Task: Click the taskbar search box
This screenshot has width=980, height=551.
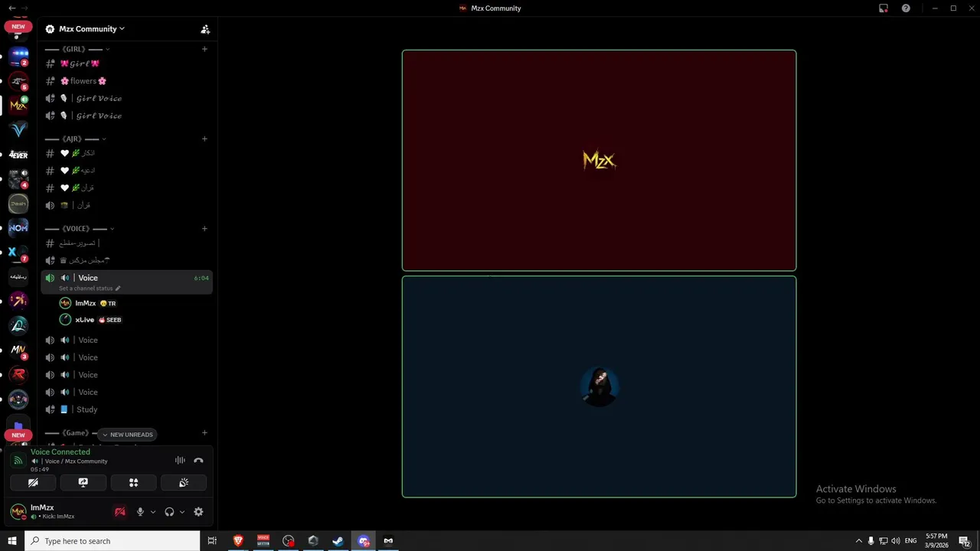Action: coord(113,541)
